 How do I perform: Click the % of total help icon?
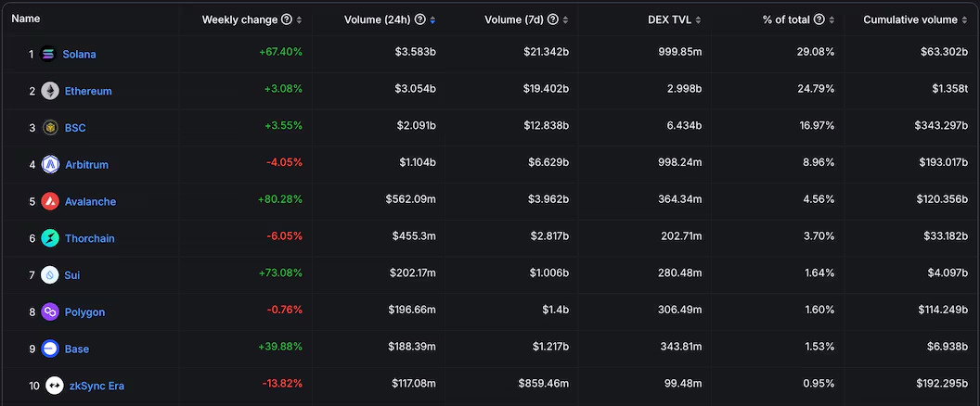819,19
